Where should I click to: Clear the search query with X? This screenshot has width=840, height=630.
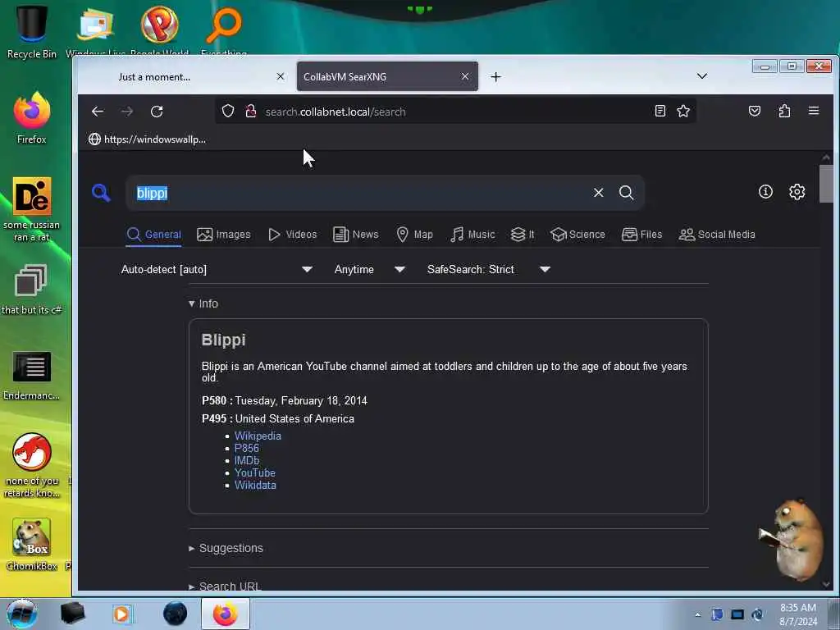(x=598, y=192)
